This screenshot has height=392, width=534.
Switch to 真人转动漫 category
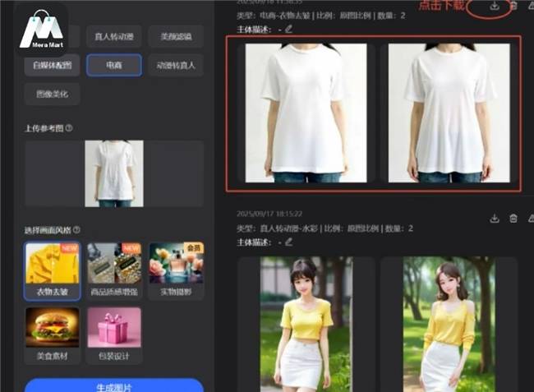[113, 36]
